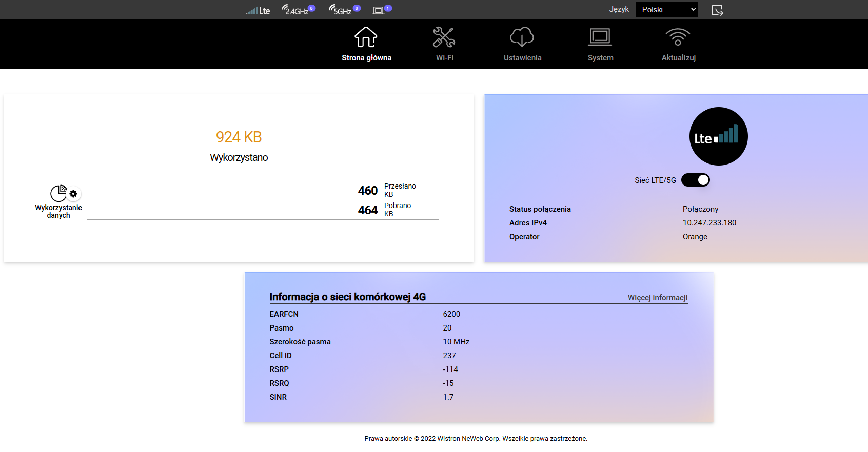868x452 pixels.
Task: Select the RSRQ value -15
Action: coord(448,383)
